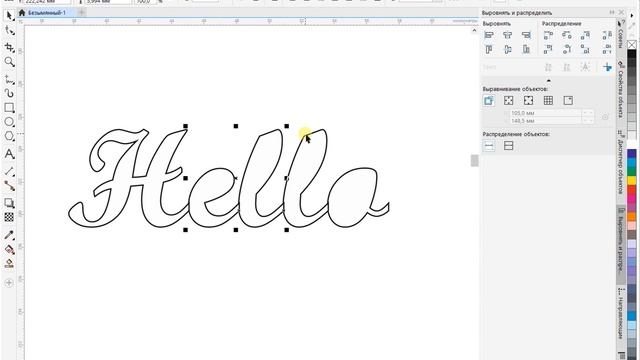This screenshot has height=360, width=640.
Task: Click the vertical scrollbar thumb of canvas
Action: click(474, 160)
